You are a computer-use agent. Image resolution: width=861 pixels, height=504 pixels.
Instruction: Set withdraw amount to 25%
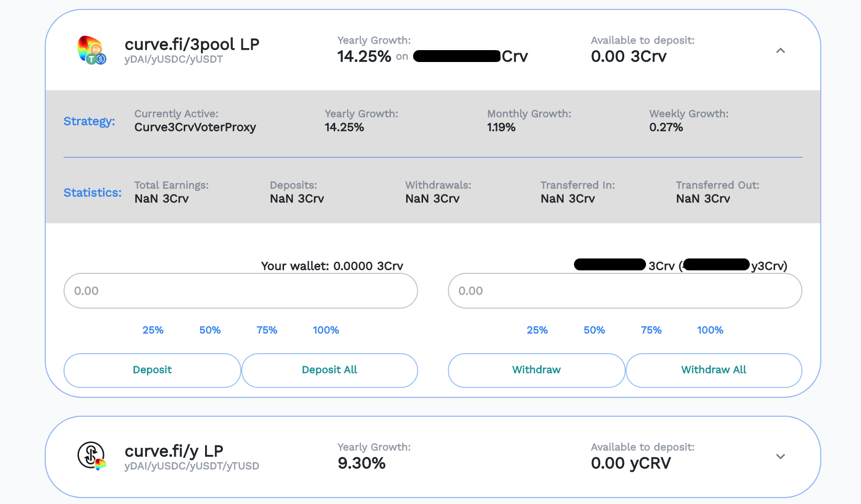(537, 330)
